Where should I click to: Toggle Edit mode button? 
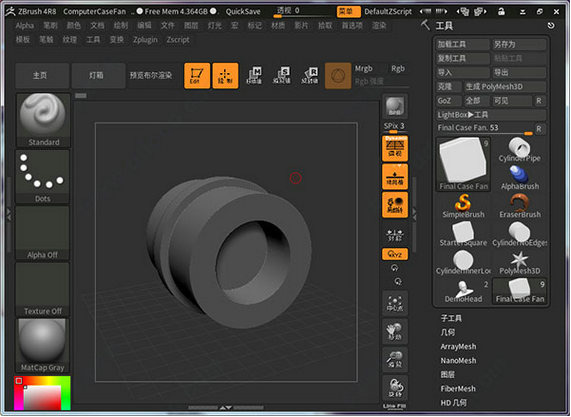197,75
